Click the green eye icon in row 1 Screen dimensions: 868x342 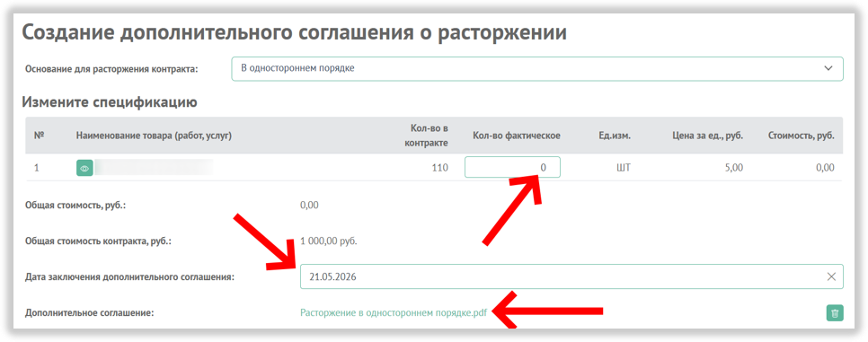pyautogui.click(x=84, y=168)
